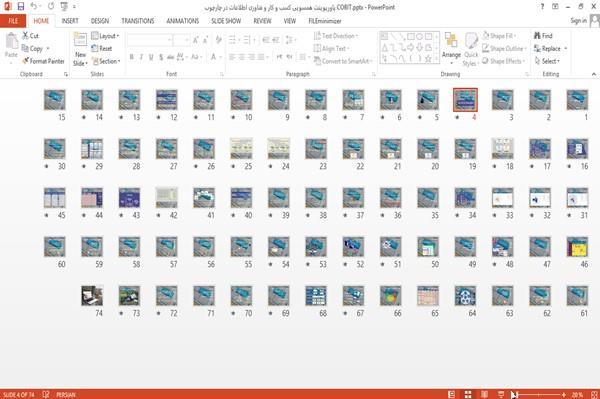Click the zoom slider track
The image size is (600, 399).
[538, 394]
